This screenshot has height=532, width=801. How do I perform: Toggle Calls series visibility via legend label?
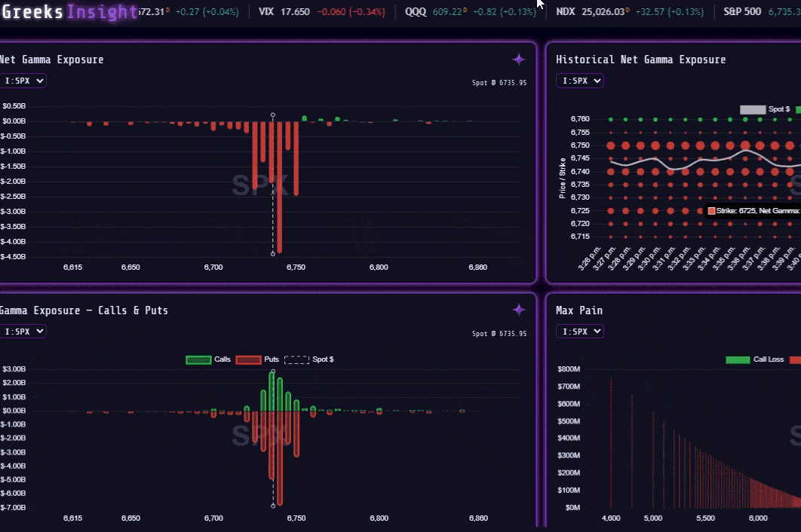click(x=222, y=359)
